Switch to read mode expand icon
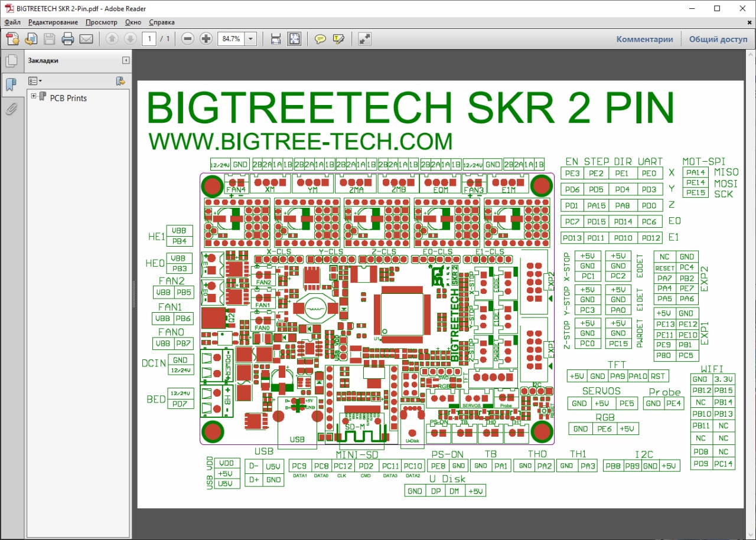 click(364, 39)
